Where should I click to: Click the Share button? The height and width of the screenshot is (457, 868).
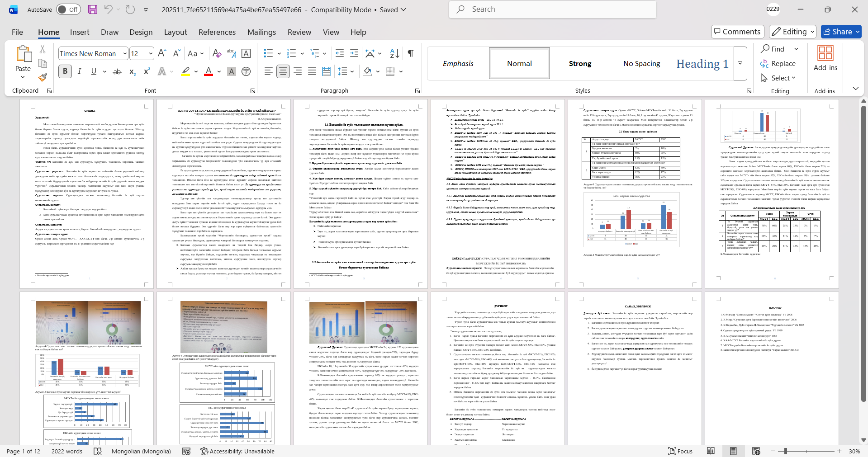pyautogui.click(x=841, y=32)
